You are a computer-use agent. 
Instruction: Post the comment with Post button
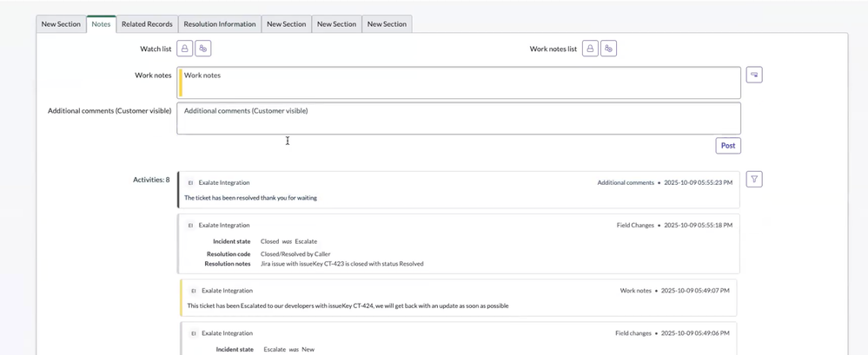point(728,146)
